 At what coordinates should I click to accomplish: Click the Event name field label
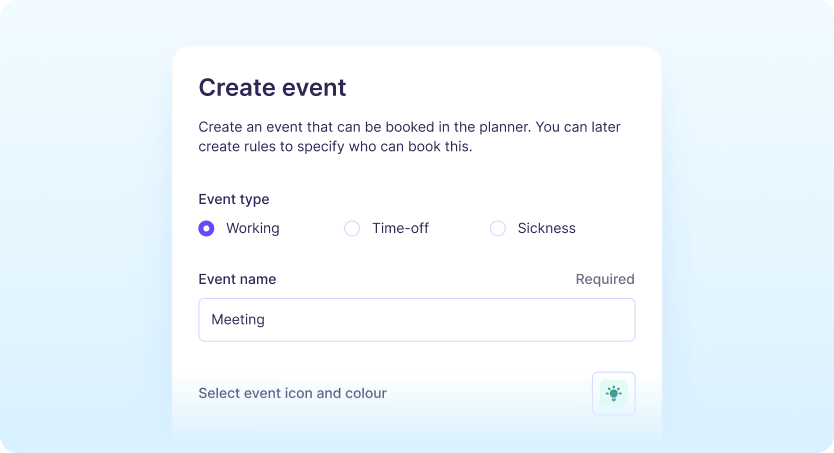[x=237, y=279]
